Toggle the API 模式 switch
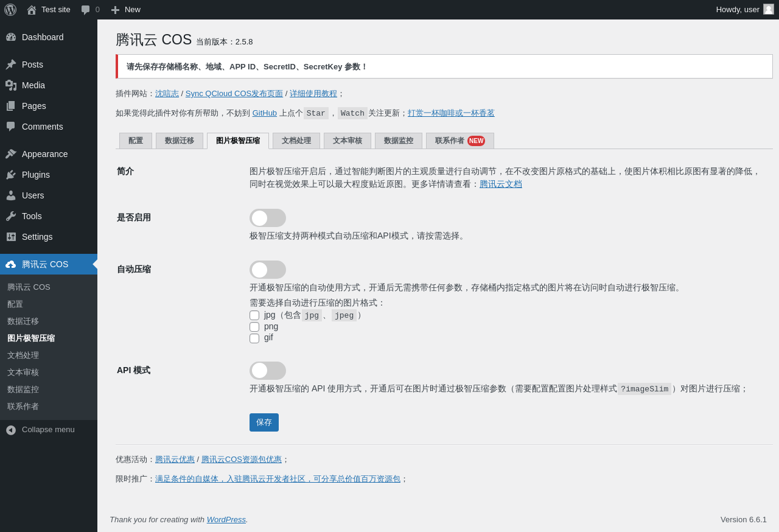Image resolution: width=779 pixels, height=532 pixels. pyautogui.click(x=268, y=371)
